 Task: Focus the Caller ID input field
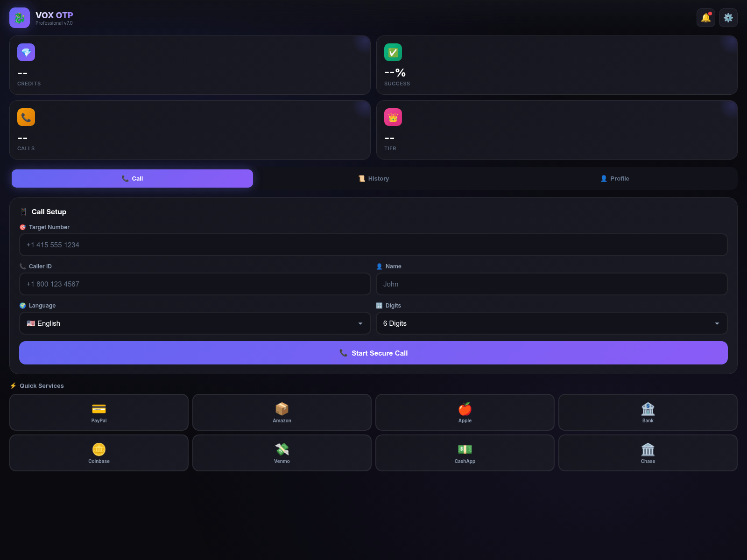[x=195, y=284]
